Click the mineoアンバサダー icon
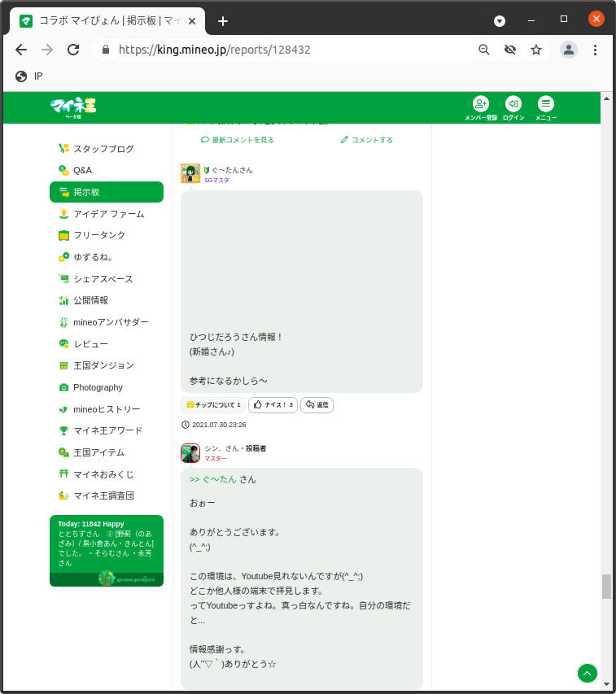This screenshot has height=694, width=616. pyautogui.click(x=63, y=322)
